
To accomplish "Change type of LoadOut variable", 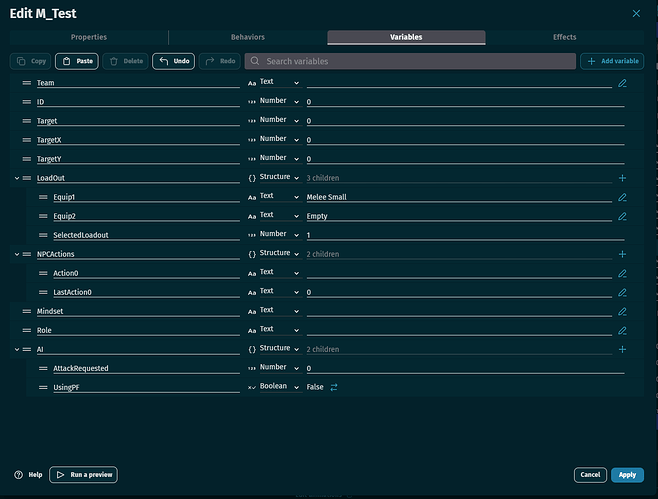I will click(279, 177).
